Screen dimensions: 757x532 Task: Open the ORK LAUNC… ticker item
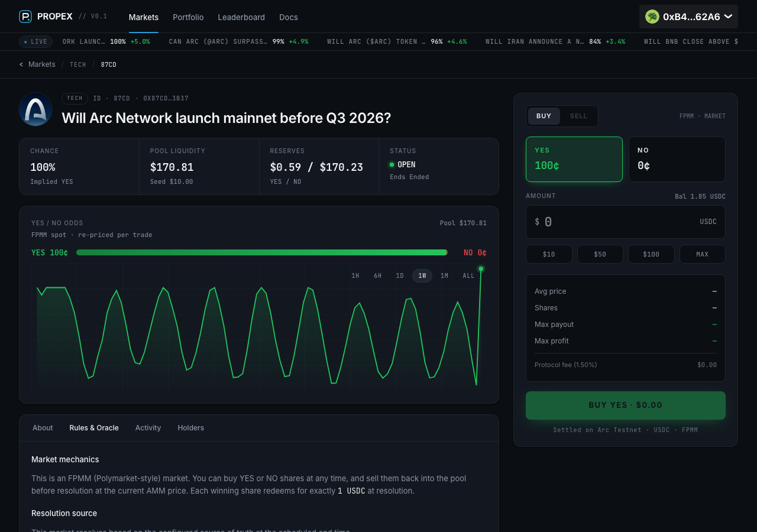(106, 42)
